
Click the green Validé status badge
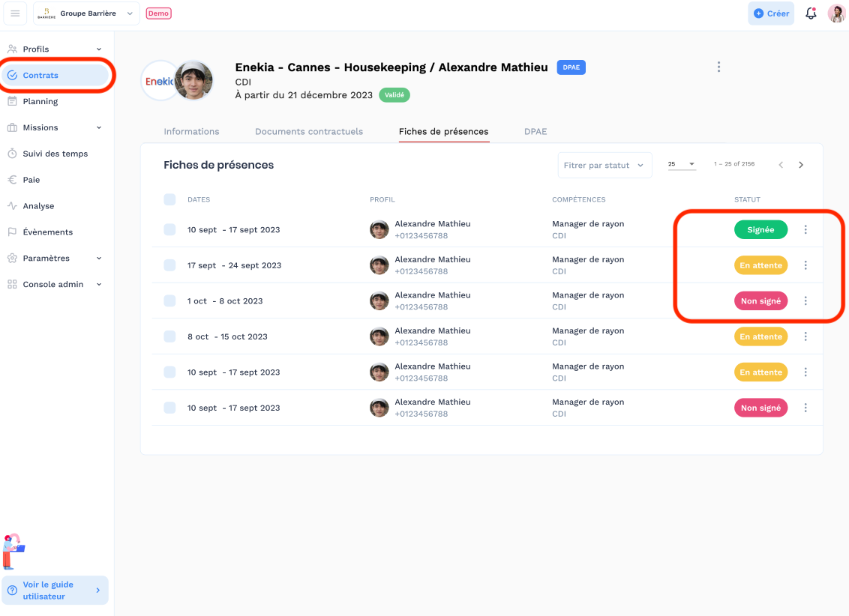coord(394,95)
